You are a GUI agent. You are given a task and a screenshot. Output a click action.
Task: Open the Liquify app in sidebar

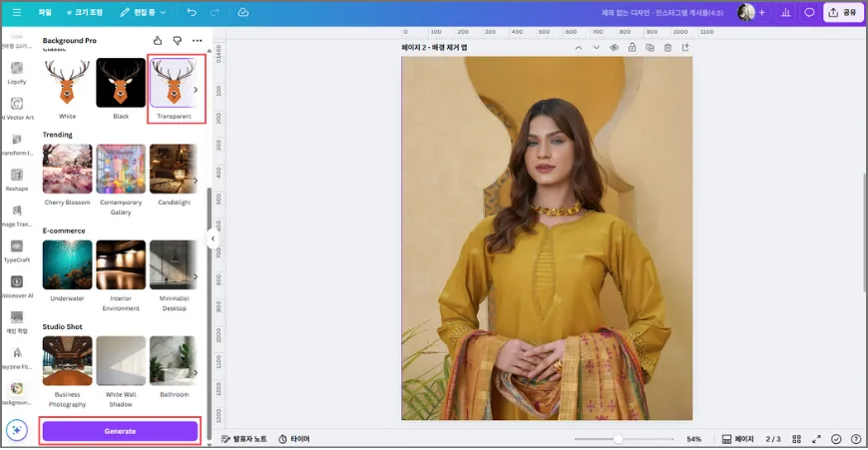17,73
